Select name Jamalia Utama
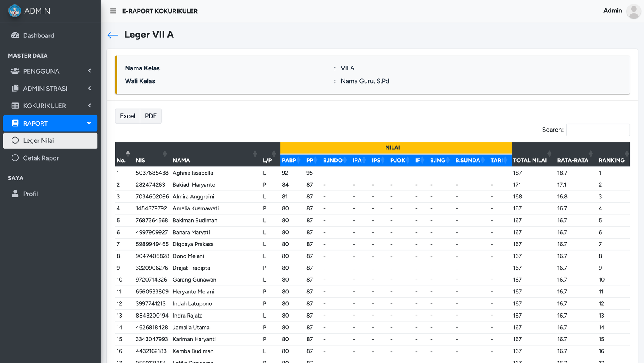This screenshot has height=363, width=644. click(x=191, y=328)
